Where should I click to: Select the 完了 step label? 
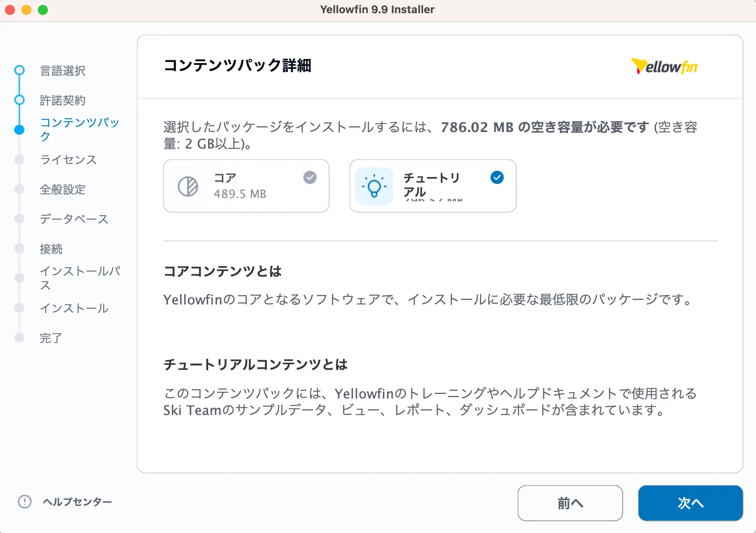(51, 338)
